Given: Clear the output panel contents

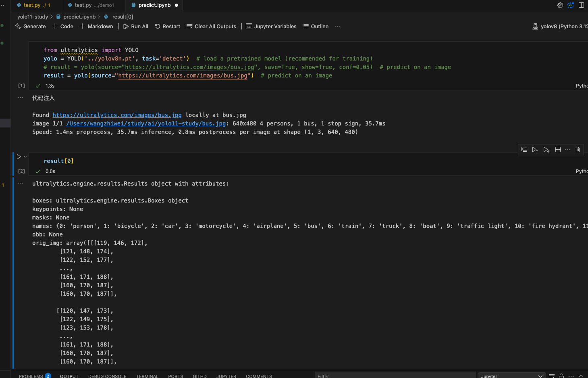Looking at the screenshot, I should [552, 376].
